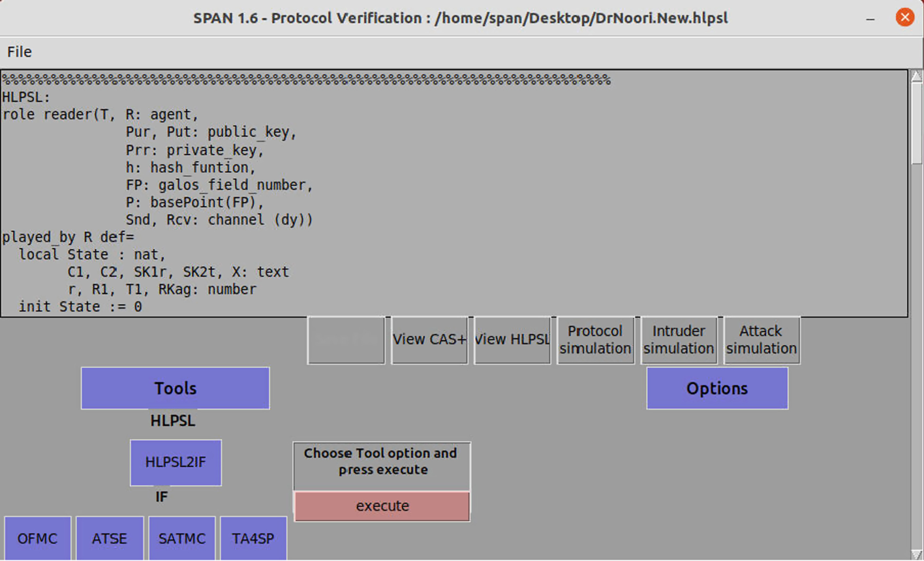
Task: Click the 'IF' label below HLPSL2IF
Action: click(x=161, y=497)
